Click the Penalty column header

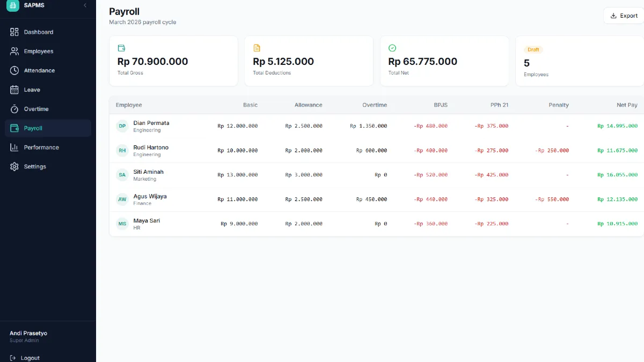(x=559, y=105)
